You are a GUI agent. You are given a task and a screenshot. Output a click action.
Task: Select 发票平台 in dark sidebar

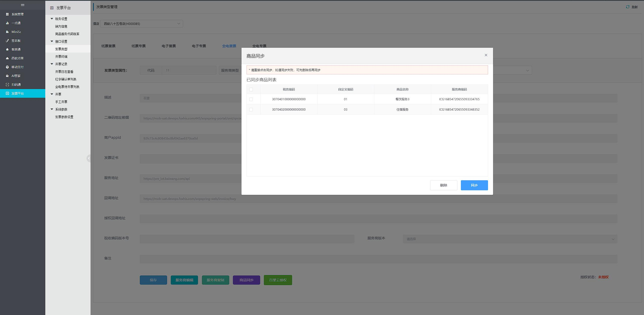pos(23,94)
